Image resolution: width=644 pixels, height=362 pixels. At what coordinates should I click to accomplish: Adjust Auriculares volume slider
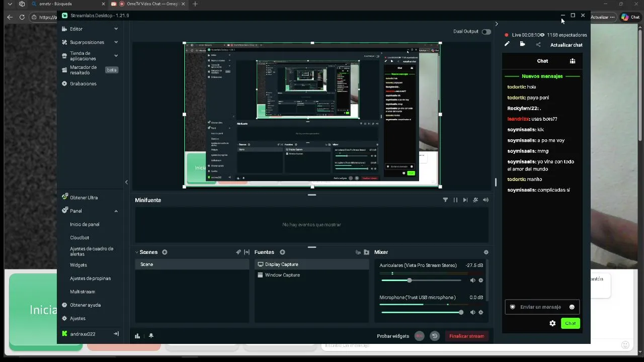pyautogui.click(x=421, y=281)
